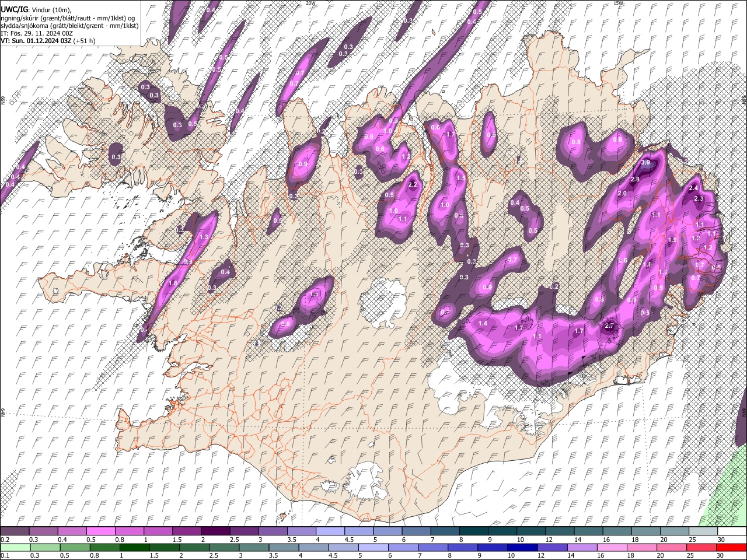Click the 2.8 snowfall value on the map
The image size is (747, 560).
pyautogui.click(x=635, y=179)
